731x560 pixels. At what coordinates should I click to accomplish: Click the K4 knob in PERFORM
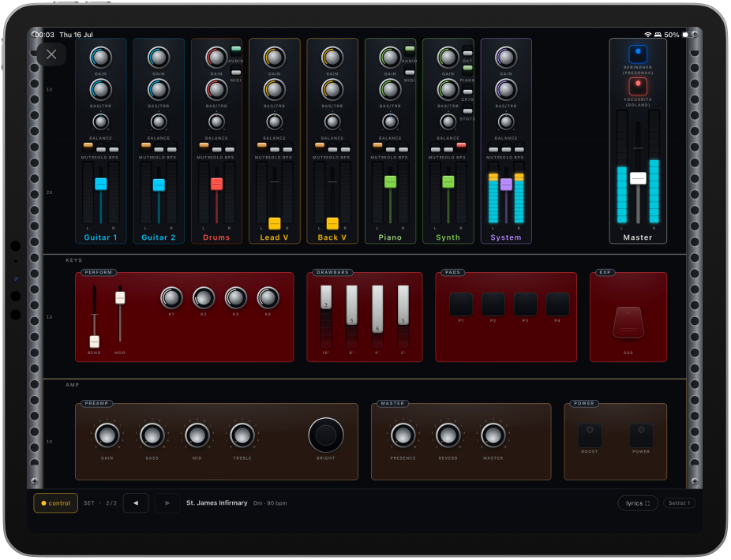coord(268,297)
